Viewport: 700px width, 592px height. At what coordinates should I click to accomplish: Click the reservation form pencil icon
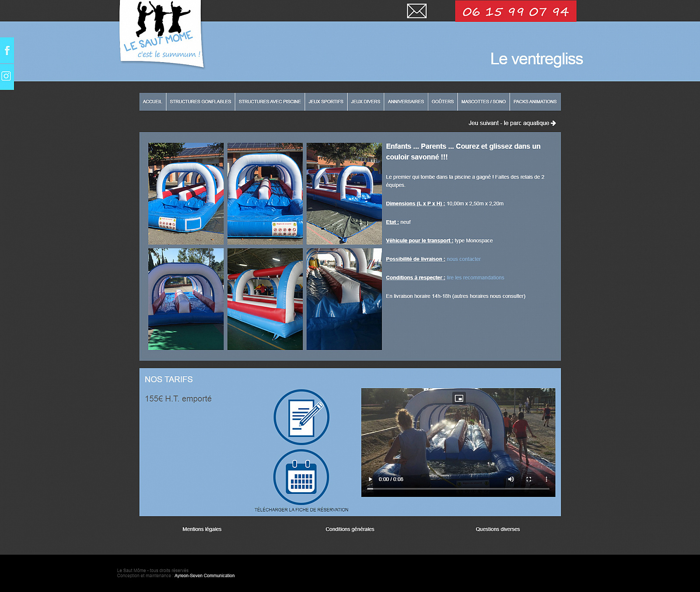pyautogui.click(x=301, y=417)
